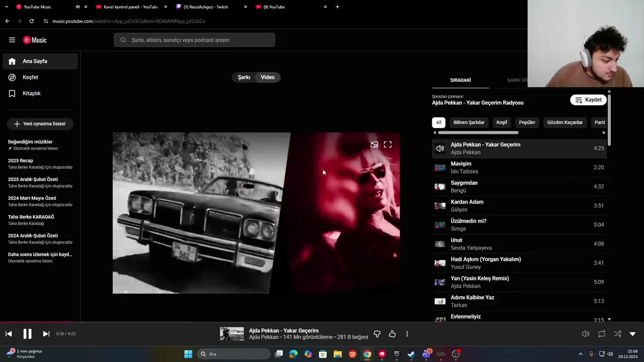644x362 pixels.
Task: Play Unut by Sevda Yahyayeva
Action: click(519, 244)
